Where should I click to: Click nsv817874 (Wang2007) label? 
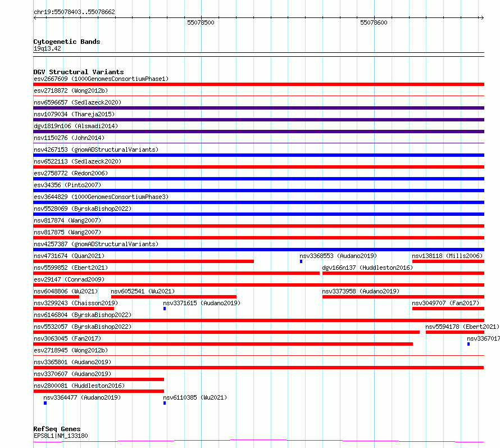coord(67,220)
